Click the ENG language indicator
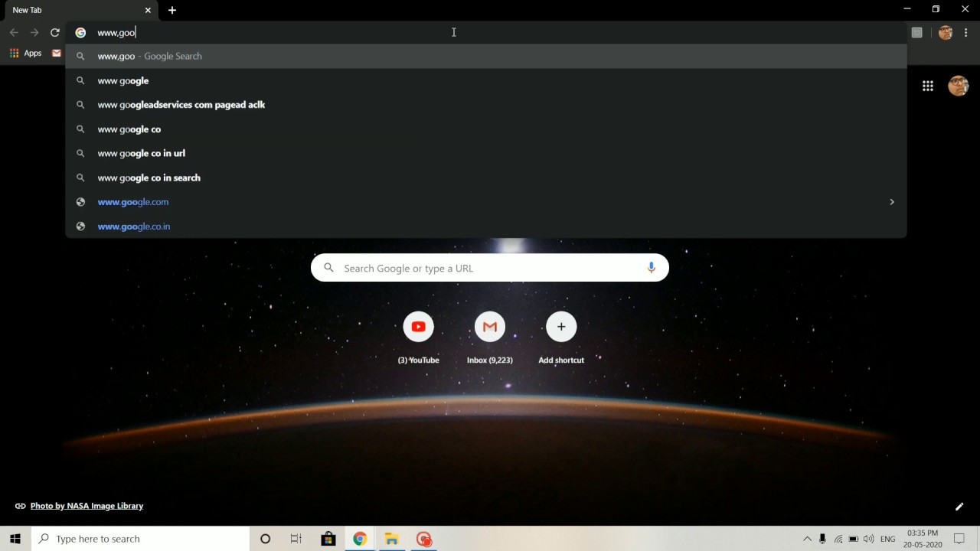Image resolution: width=980 pixels, height=551 pixels. (888, 539)
